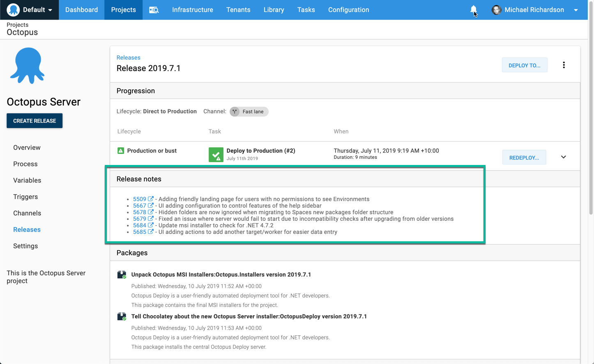
Task: Click the Projects breadcrumb link
Action: coord(17,25)
